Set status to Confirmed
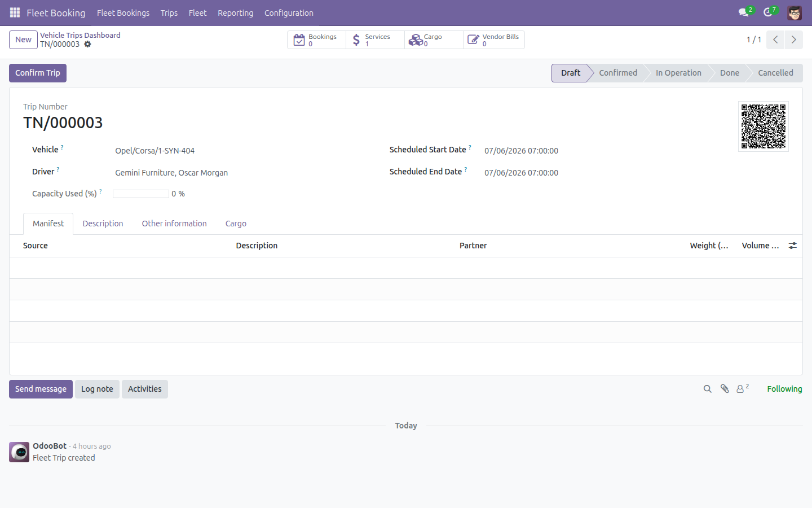 [x=618, y=73]
